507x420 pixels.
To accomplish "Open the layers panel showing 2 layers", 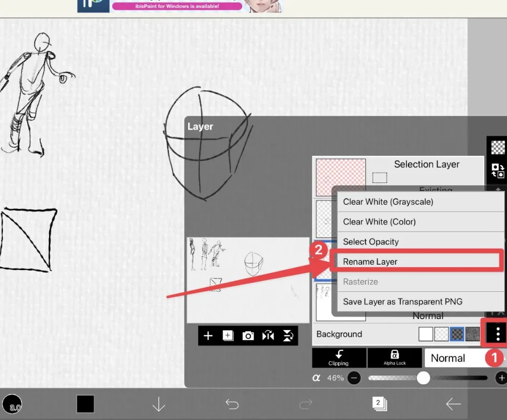I will (x=379, y=403).
